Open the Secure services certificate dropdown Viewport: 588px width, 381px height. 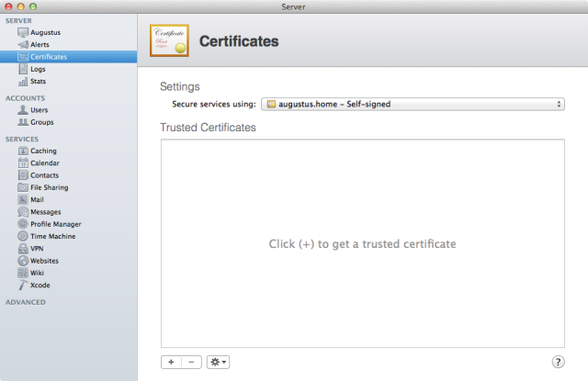tap(413, 105)
